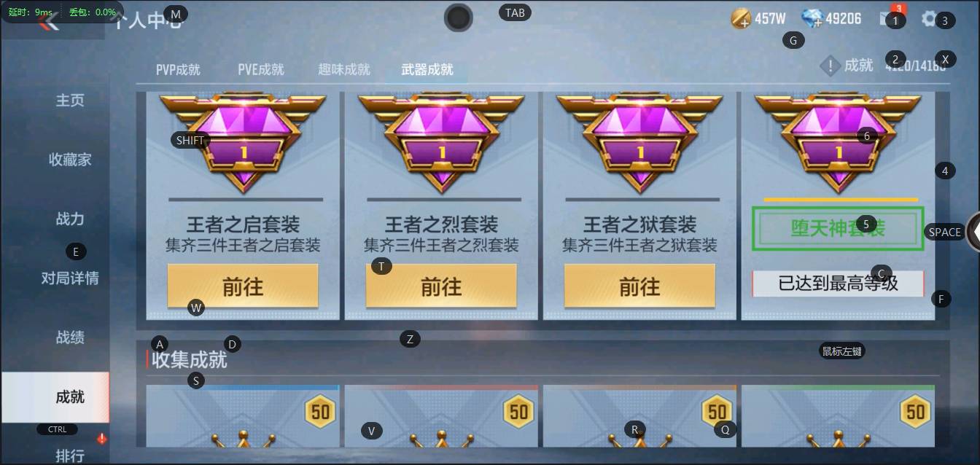Click the 王者之烈套装 gem badge
Image resolution: width=980 pixels, height=465 pixels.
(441, 142)
